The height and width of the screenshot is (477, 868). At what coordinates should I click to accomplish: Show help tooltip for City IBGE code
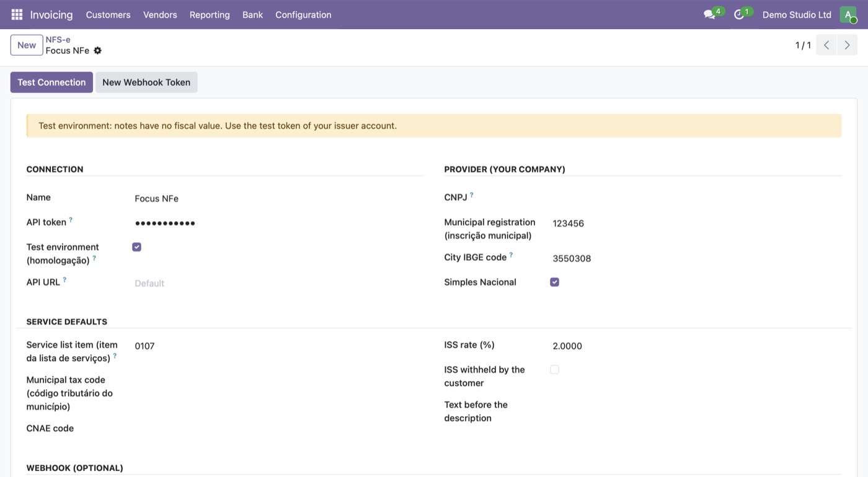coord(511,255)
